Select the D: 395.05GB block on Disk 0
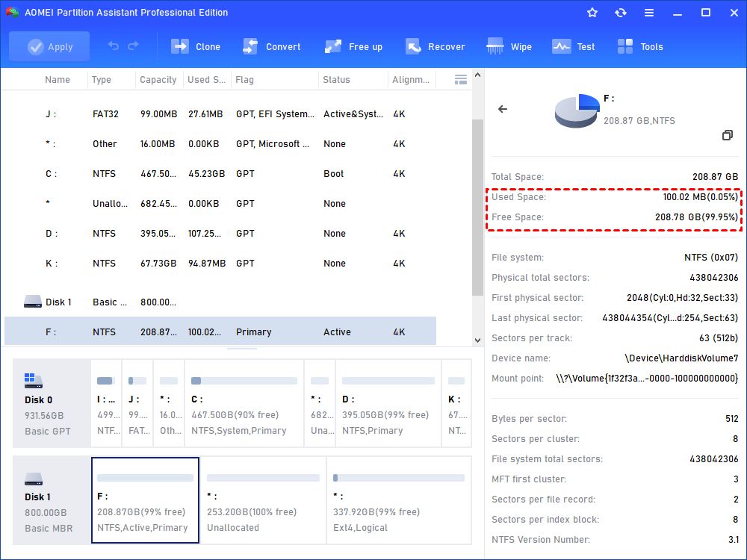 click(388, 403)
